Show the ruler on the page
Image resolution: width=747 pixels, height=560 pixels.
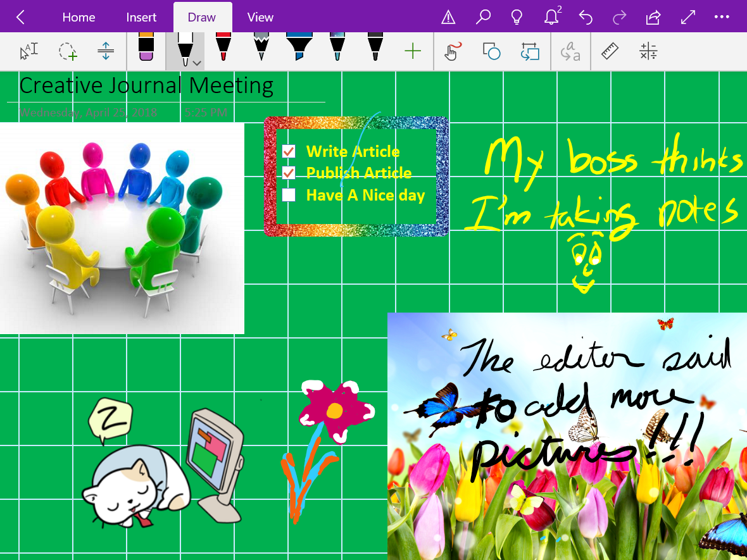pos(610,52)
